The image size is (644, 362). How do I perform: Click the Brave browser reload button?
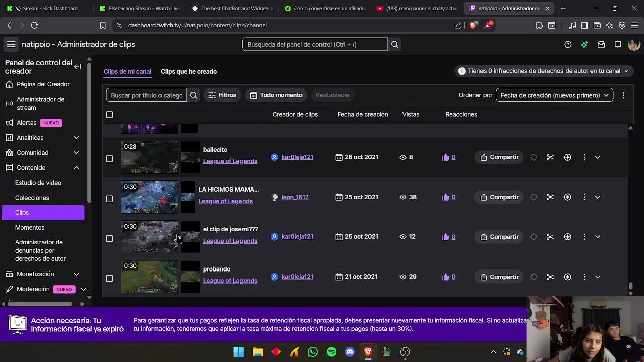(x=34, y=25)
